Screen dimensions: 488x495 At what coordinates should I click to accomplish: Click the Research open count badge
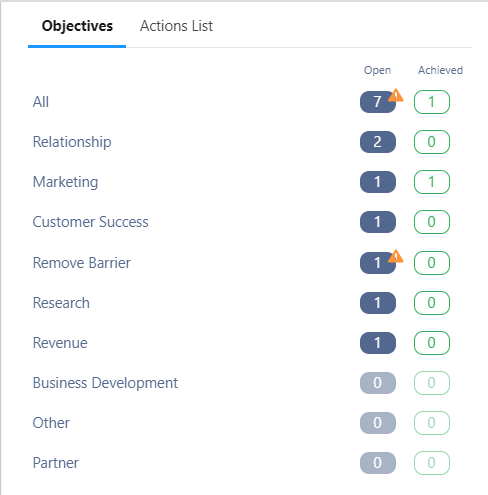[x=378, y=303]
